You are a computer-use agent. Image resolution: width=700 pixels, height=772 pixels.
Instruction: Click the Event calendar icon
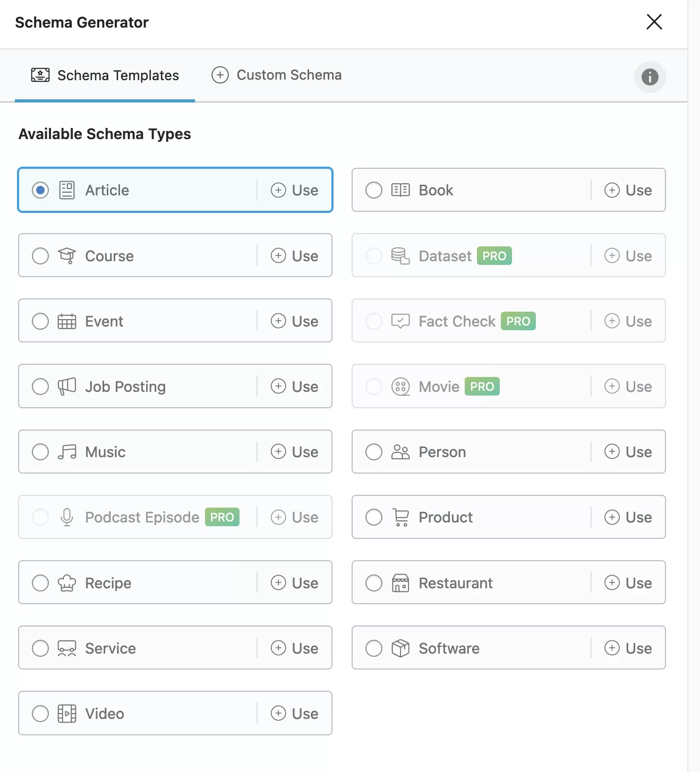tap(67, 321)
